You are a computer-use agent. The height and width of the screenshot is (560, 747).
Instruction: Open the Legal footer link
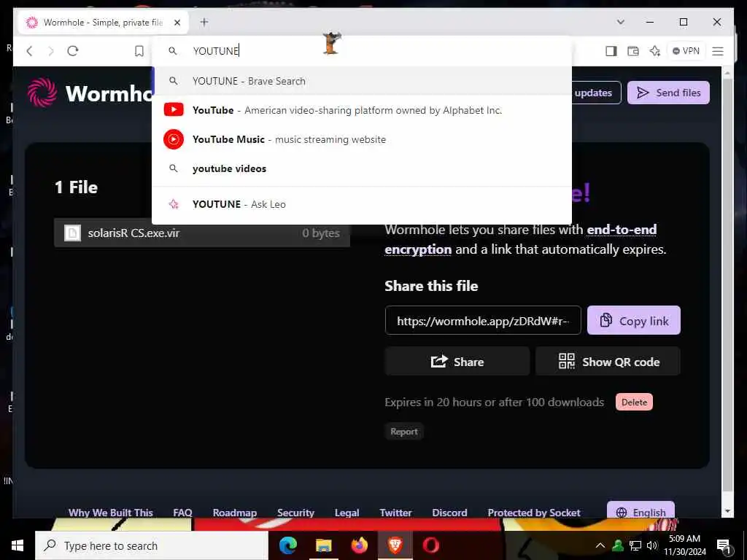(x=347, y=513)
